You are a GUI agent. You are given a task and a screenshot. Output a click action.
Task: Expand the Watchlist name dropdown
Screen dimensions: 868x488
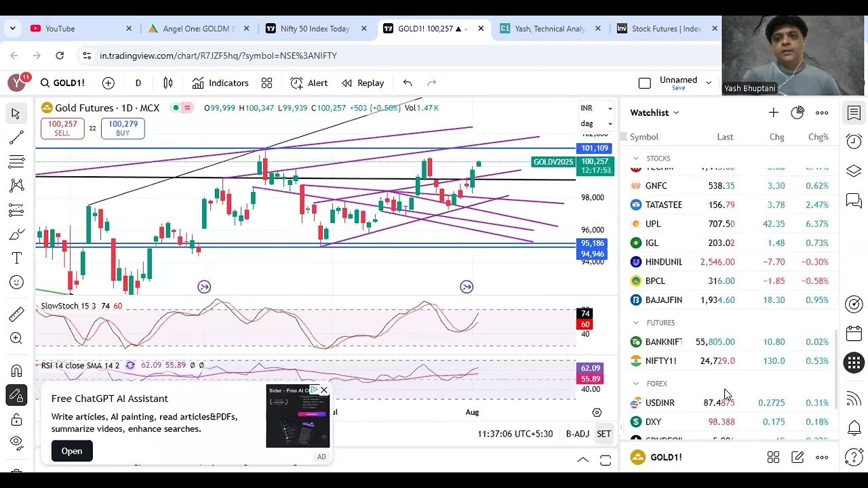(654, 113)
